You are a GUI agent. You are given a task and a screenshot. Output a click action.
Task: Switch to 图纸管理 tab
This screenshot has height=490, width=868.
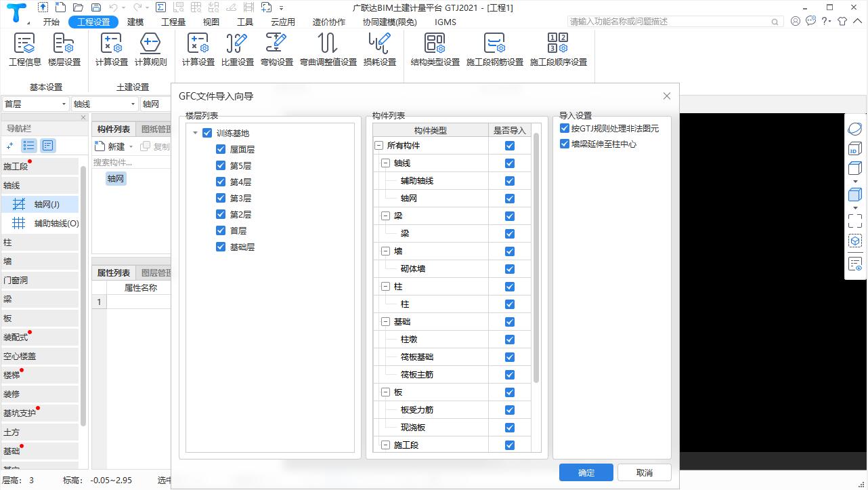coord(154,129)
